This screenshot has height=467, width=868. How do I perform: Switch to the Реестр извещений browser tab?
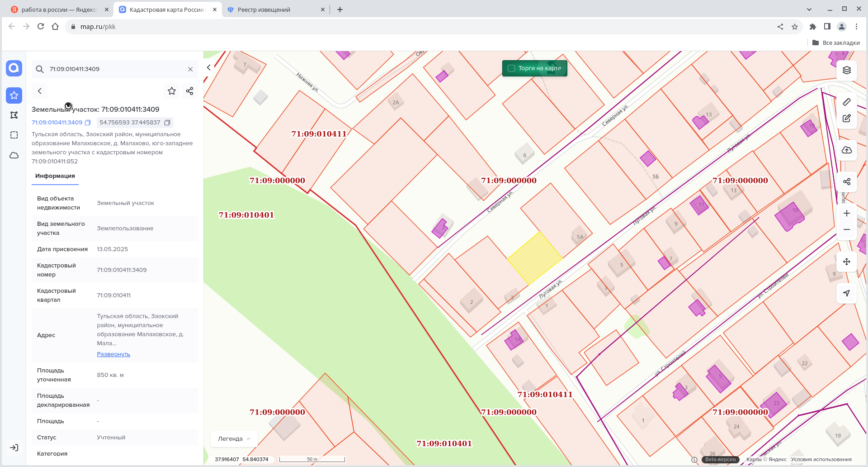[264, 10]
